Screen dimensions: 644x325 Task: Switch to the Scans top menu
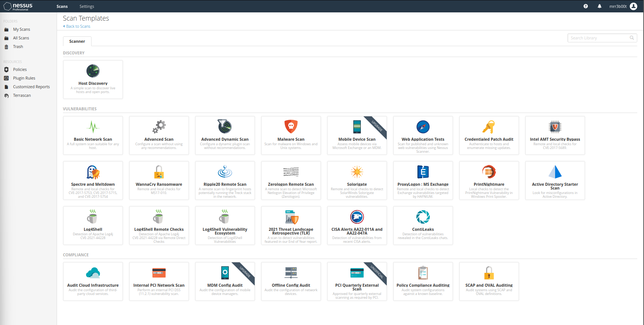click(62, 6)
